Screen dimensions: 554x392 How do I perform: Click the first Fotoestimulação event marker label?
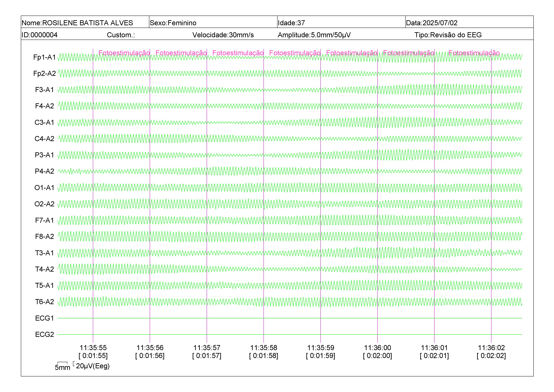pyautogui.click(x=124, y=53)
